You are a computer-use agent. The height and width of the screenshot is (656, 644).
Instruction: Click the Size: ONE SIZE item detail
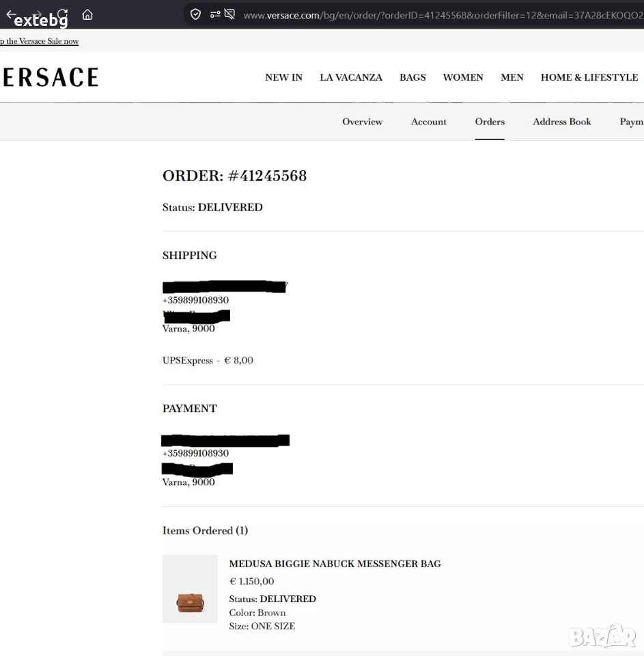pos(262,627)
